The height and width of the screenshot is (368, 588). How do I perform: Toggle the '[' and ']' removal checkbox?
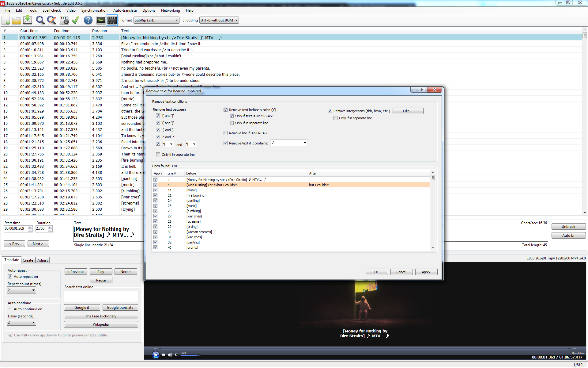158,116
